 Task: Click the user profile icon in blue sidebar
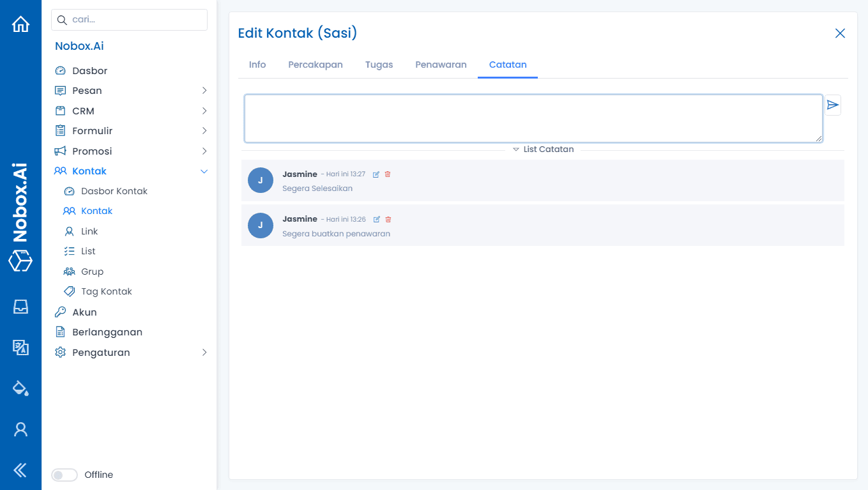[x=20, y=429]
